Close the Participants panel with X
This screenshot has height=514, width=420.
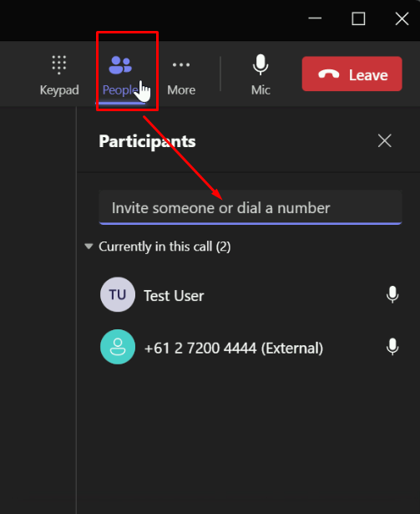pyautogui.click(x=385, y=141)
